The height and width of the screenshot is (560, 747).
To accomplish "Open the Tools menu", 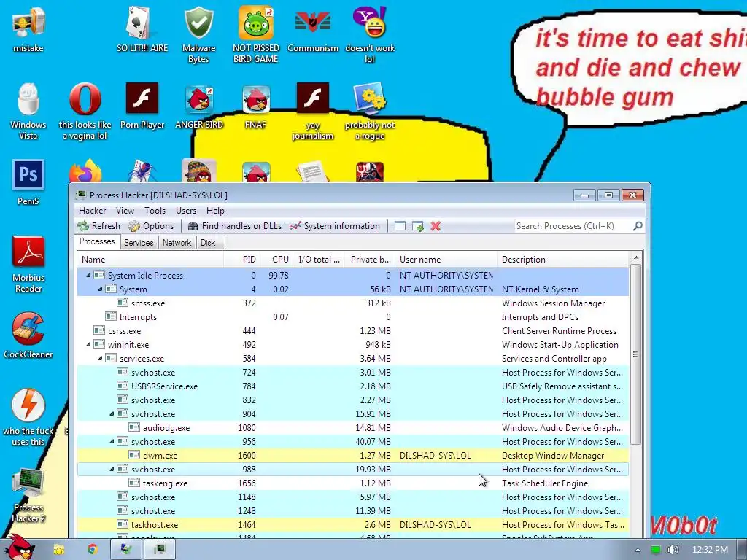I will [155, 211].
